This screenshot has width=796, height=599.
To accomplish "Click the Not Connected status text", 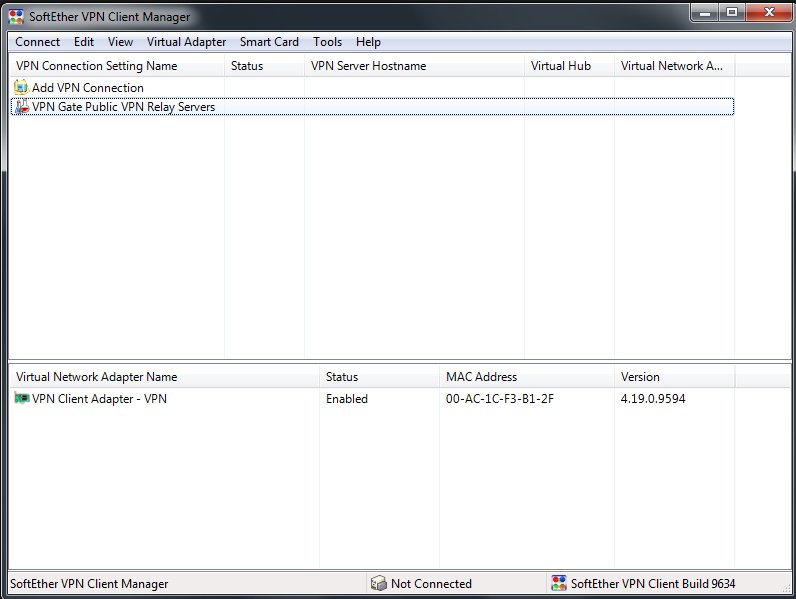I will (431, 584).
